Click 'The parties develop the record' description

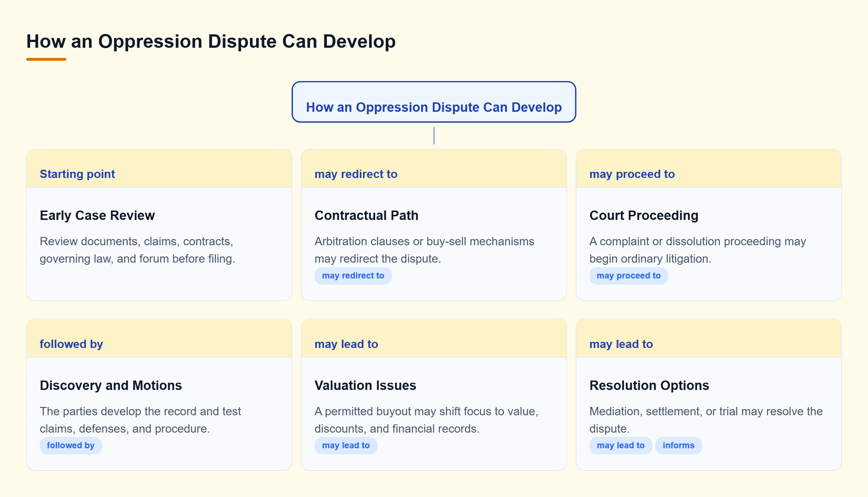[140, 420]
